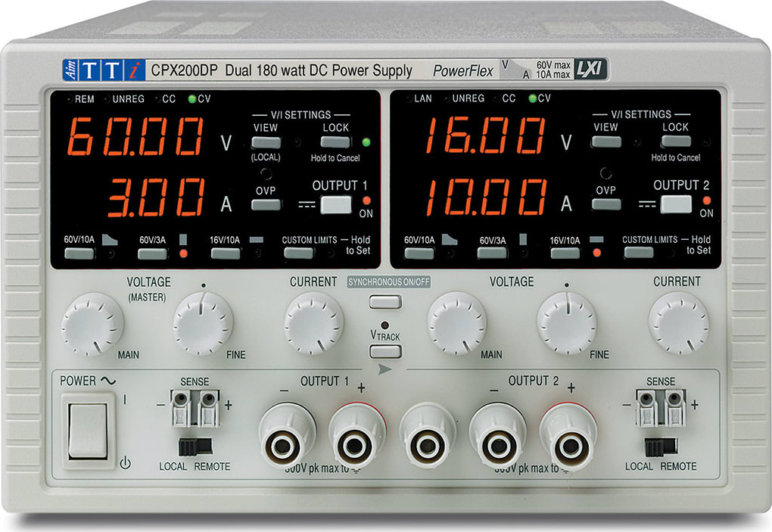772x532 pixels.
Task: Touch Output 2 CURRENT knob
Action: pyautogui.click(x=678, y=323)
